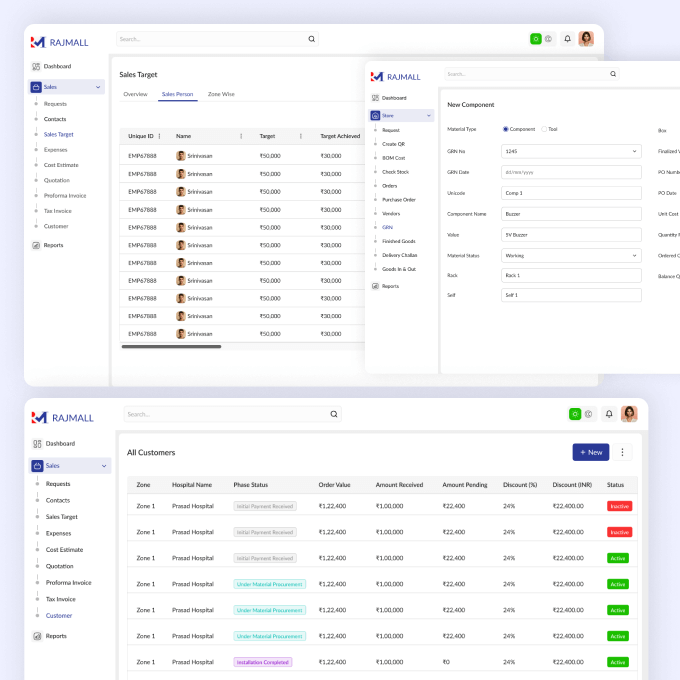Switch to the Zone Wise tab

coord(221,94)
